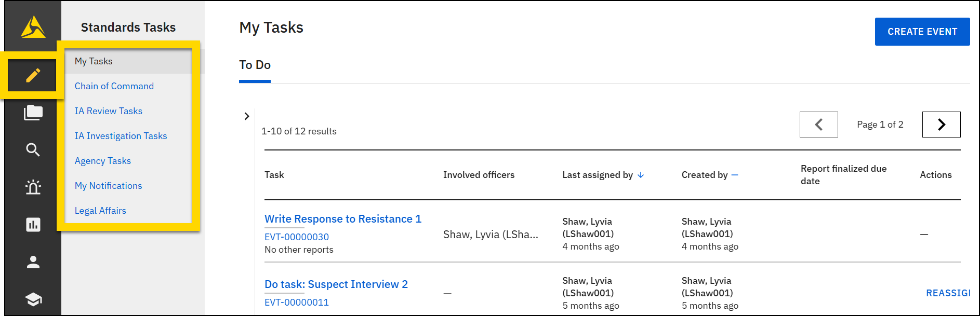Open the folder icon in sidebar
This screenshot has height=316, width=980.
click(x=33, y=113)
